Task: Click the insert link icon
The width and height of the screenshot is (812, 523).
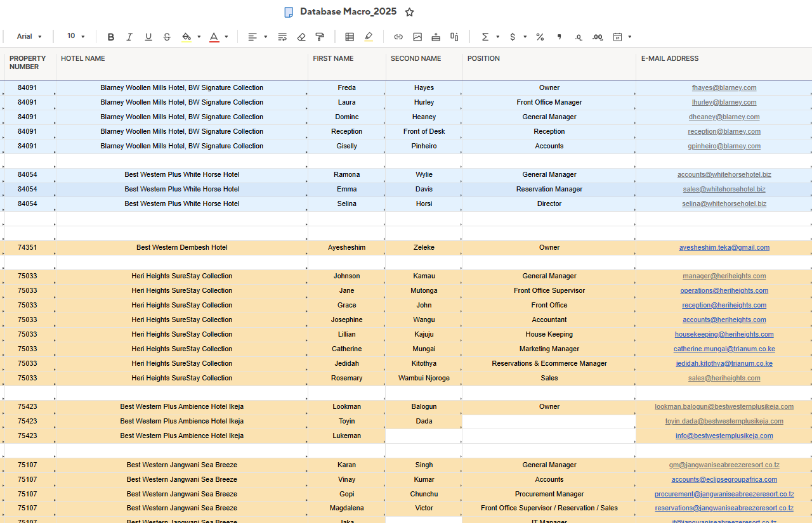Action: tap(398, 37)
